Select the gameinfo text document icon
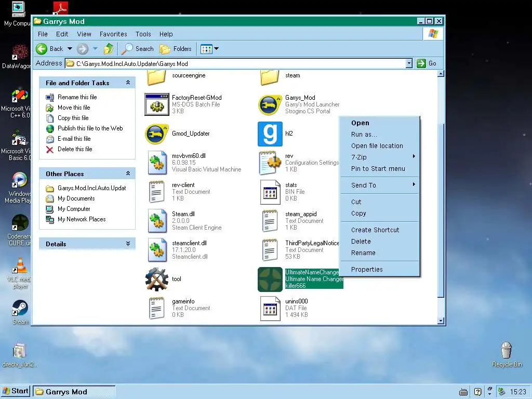 click(x=157, y=308)
